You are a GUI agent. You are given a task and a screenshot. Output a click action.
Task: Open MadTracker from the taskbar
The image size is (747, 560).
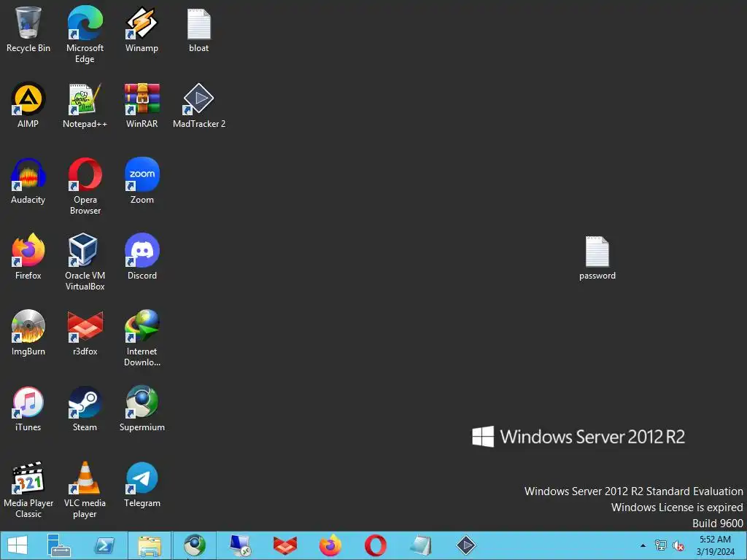466,545
